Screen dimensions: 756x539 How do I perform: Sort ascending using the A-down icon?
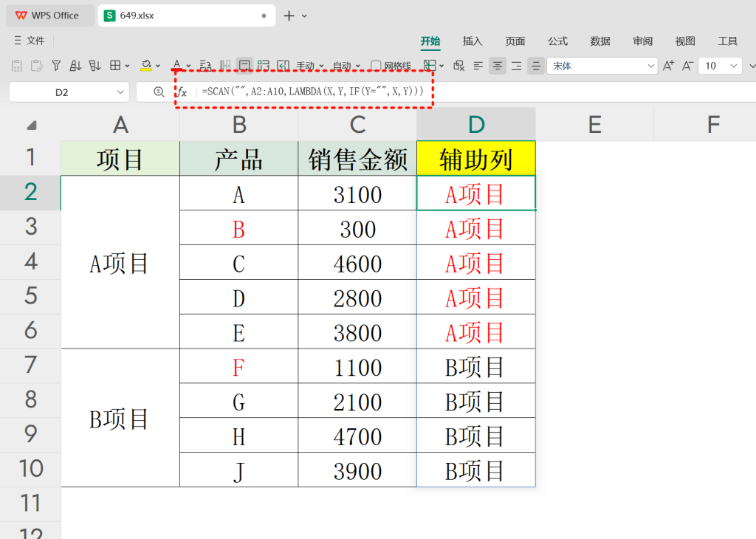tap(75, 66)
